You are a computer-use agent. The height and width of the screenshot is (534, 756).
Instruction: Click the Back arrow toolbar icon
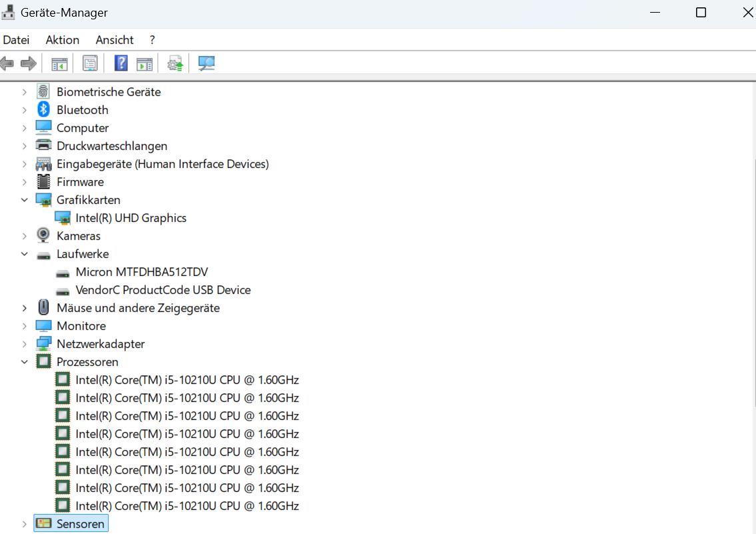tap(7, 63)
